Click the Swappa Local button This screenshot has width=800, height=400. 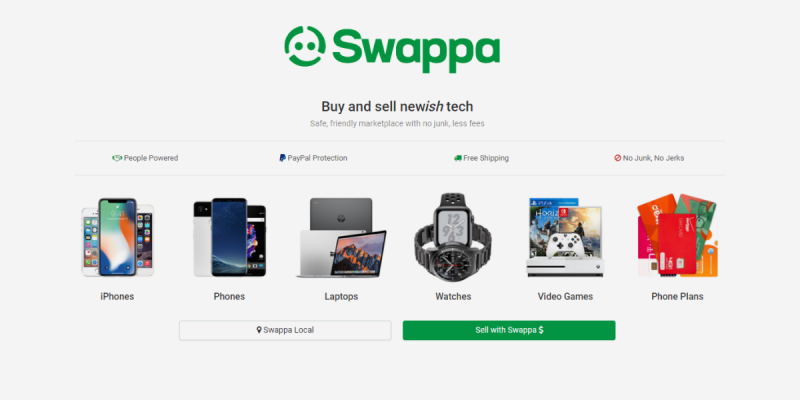[x=285, y=330]
